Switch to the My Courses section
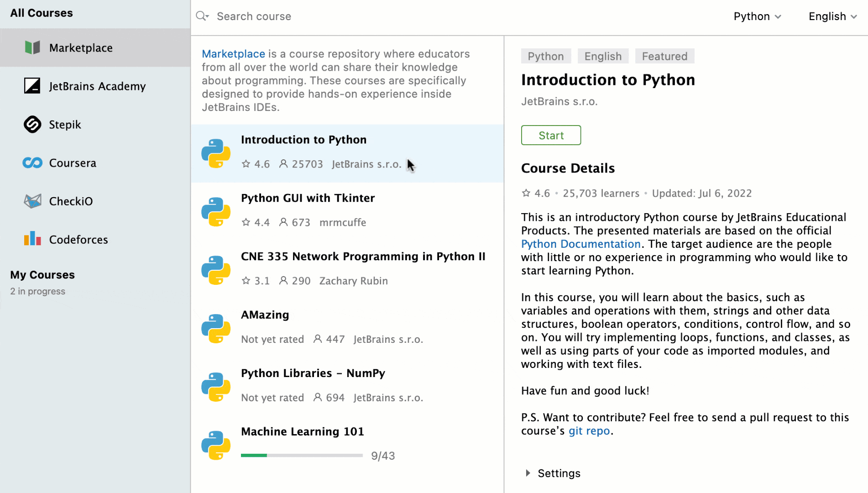 [42, 274]
